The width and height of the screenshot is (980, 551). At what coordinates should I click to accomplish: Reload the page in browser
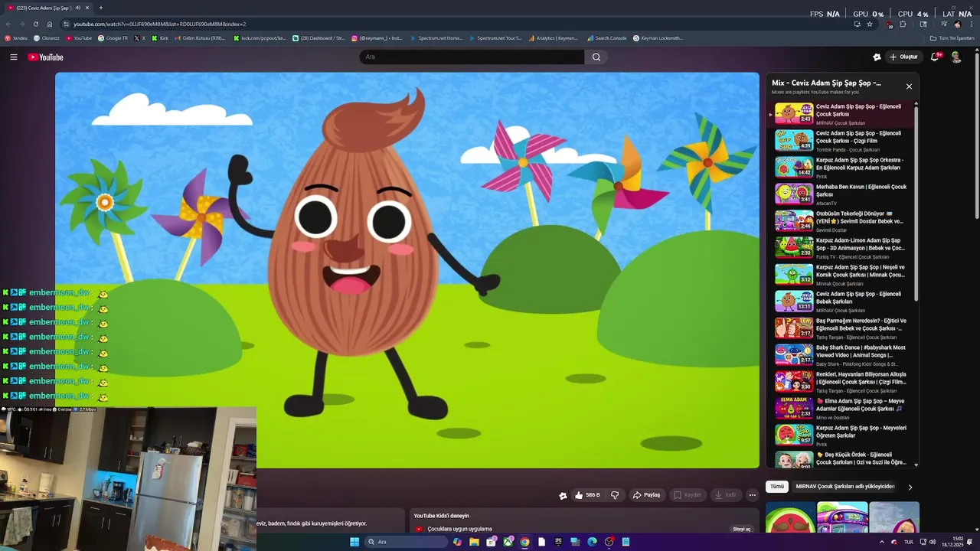click(35, 24)
